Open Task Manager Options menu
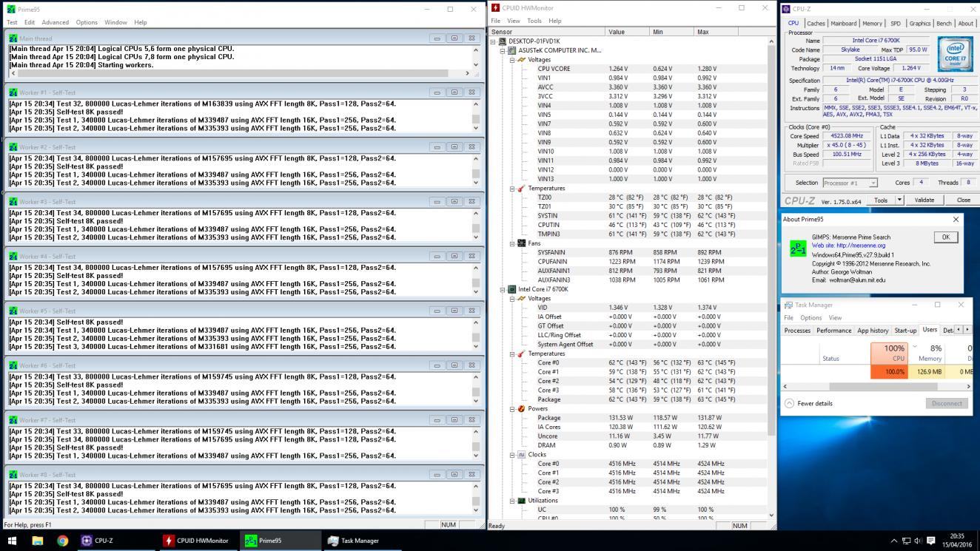The image size is (980, 551). (810, 318)
